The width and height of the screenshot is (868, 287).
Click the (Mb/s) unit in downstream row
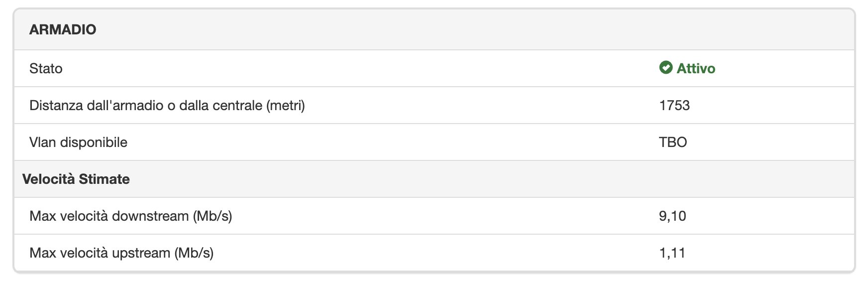[x=213, y=216]
